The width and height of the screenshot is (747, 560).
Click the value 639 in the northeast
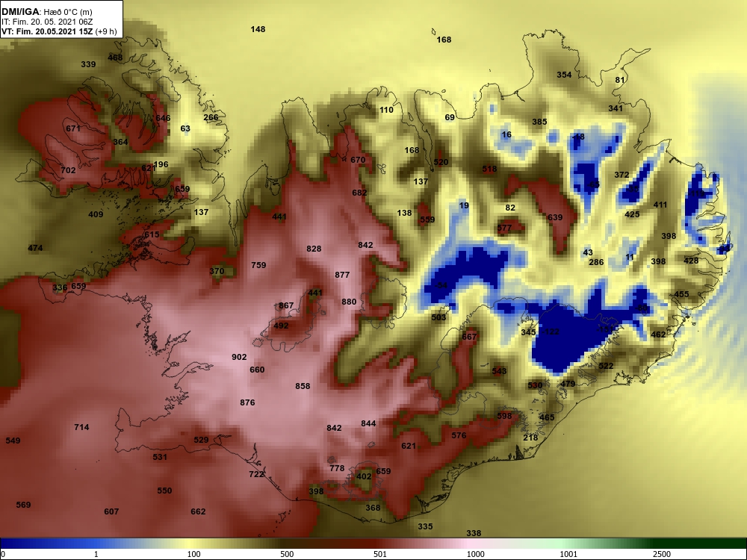[x=555, y=217]
